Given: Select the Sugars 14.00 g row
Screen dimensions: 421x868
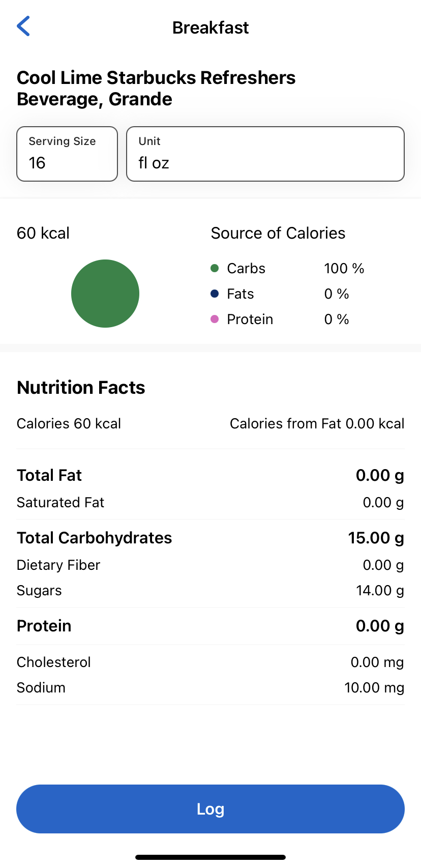Looking at the screenshot, I should click(211, 590).
